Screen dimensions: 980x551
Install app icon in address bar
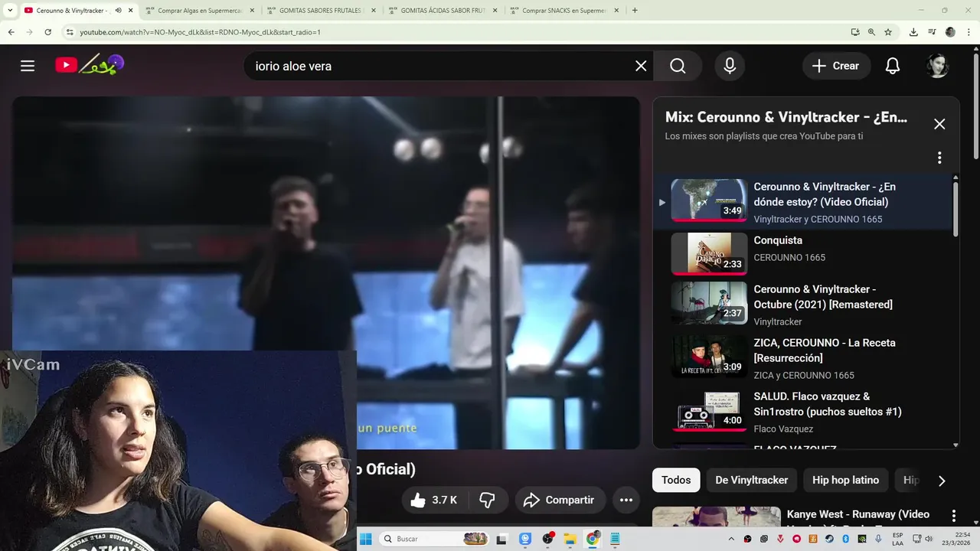[x=855, y=32]
